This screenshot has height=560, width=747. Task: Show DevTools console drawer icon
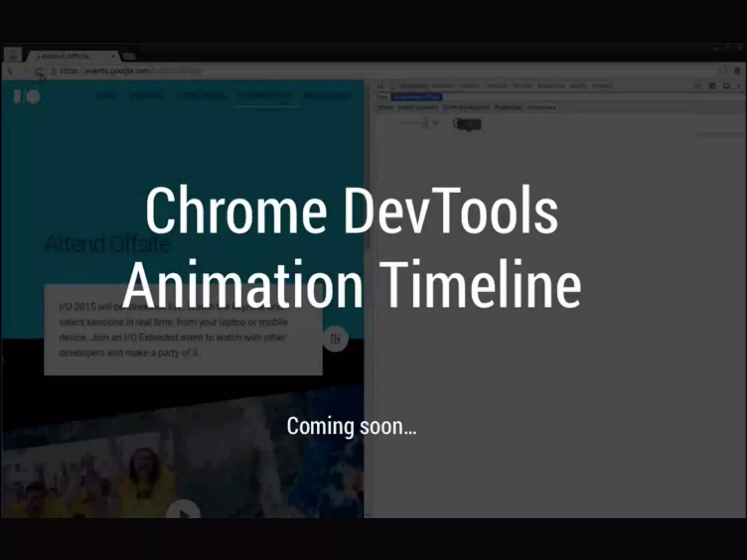pyautogui.click(x=697, y=86)
